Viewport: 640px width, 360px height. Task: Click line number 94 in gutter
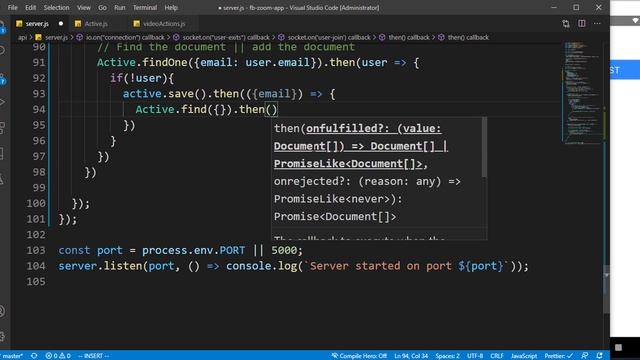tap(39, 109)
